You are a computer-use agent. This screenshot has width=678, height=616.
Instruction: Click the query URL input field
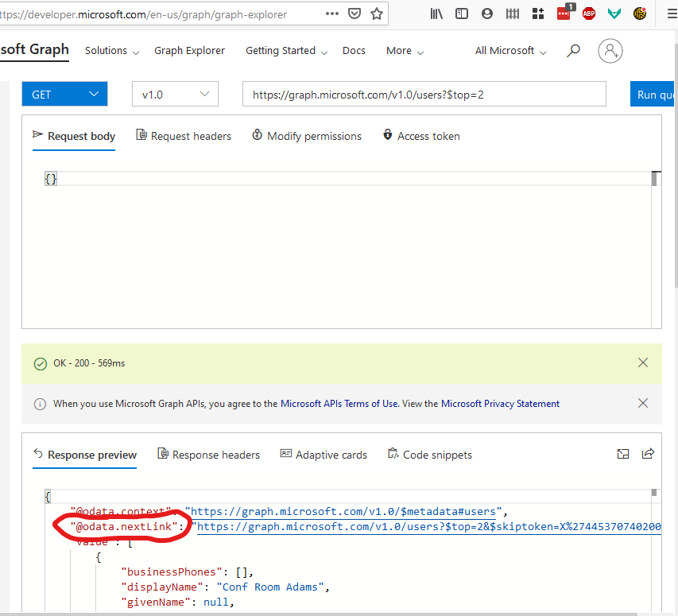click(424, 95)
